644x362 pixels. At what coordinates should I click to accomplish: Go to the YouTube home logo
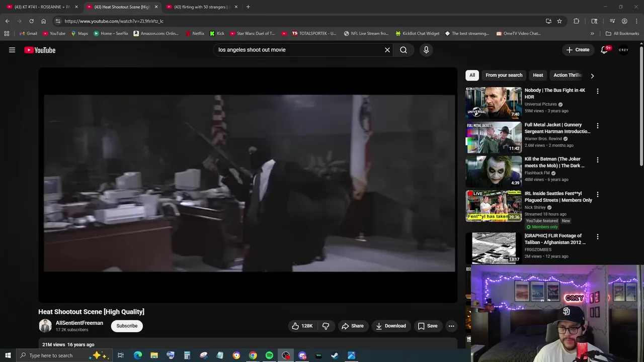[x=40, y=50]
